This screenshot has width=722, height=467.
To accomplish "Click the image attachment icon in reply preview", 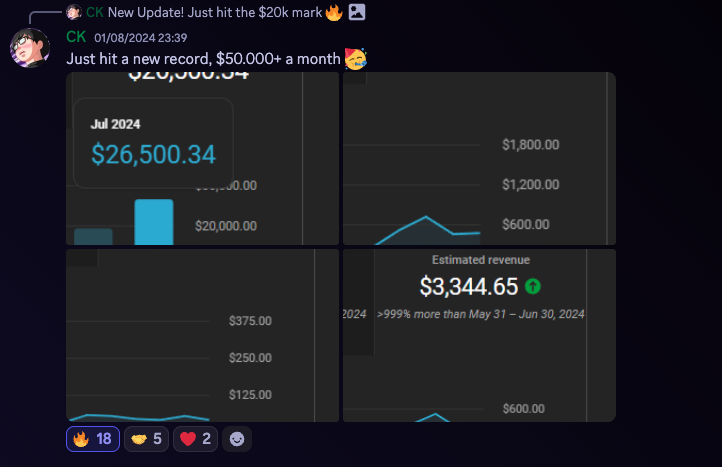I will click(357, 12).
